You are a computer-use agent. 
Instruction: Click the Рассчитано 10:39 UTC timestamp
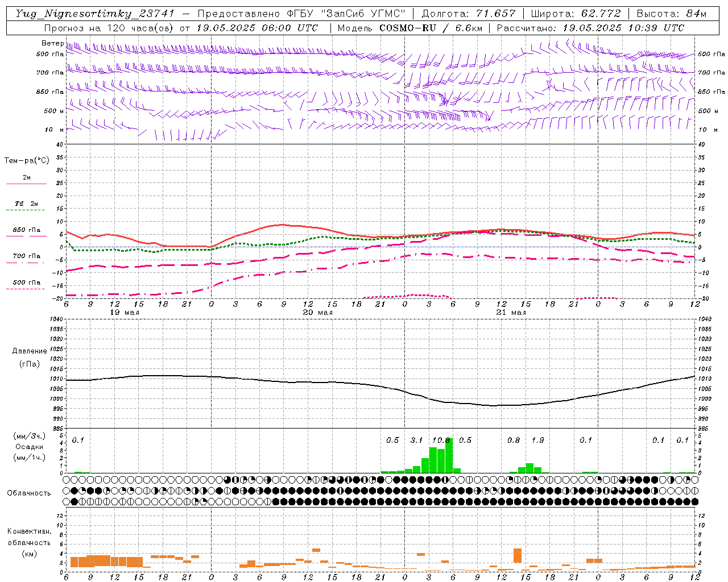coord(590,28)
